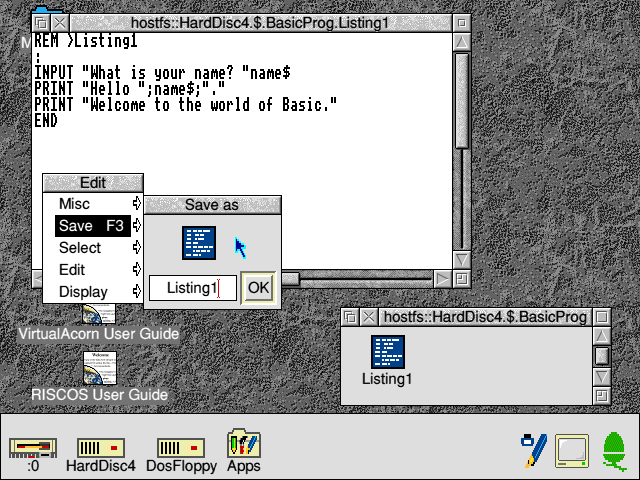Send the Listing1 editor window to back
The image size is (640, 480).
(x=41, y=23)
